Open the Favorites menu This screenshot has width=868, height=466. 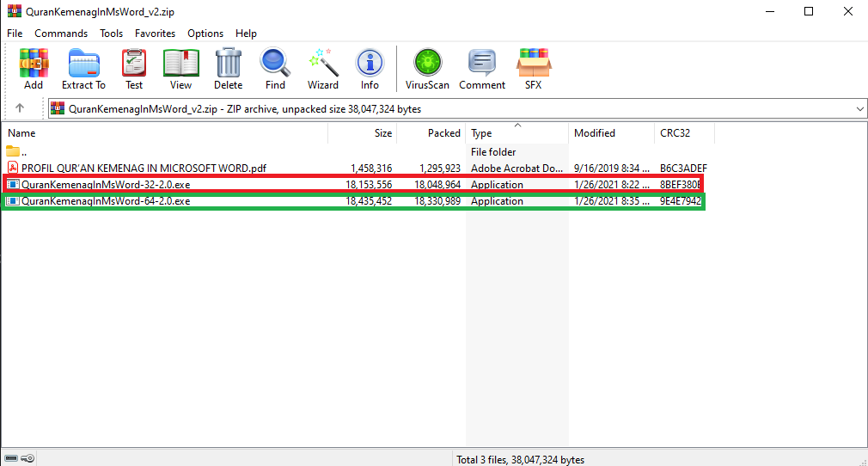click(155, 34)
